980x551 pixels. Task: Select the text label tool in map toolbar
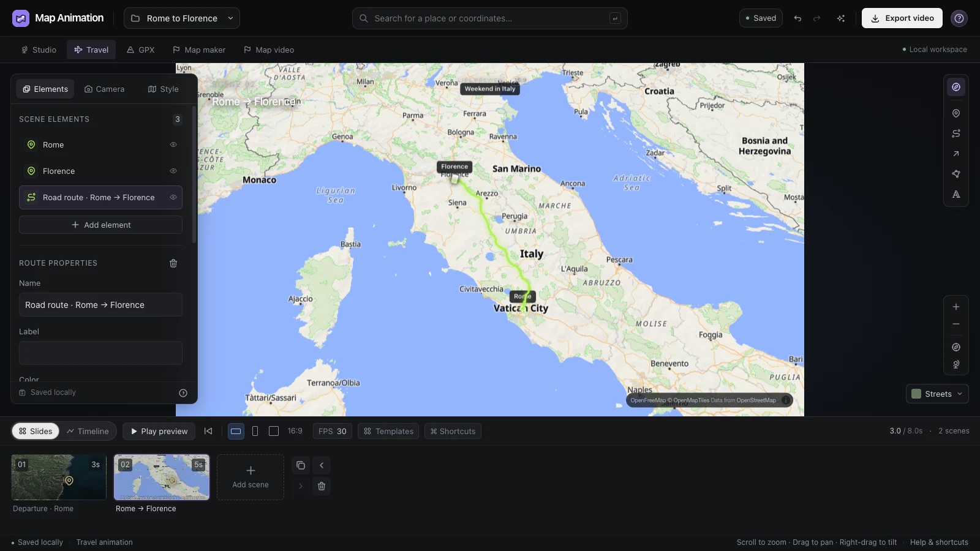point(956,194)
